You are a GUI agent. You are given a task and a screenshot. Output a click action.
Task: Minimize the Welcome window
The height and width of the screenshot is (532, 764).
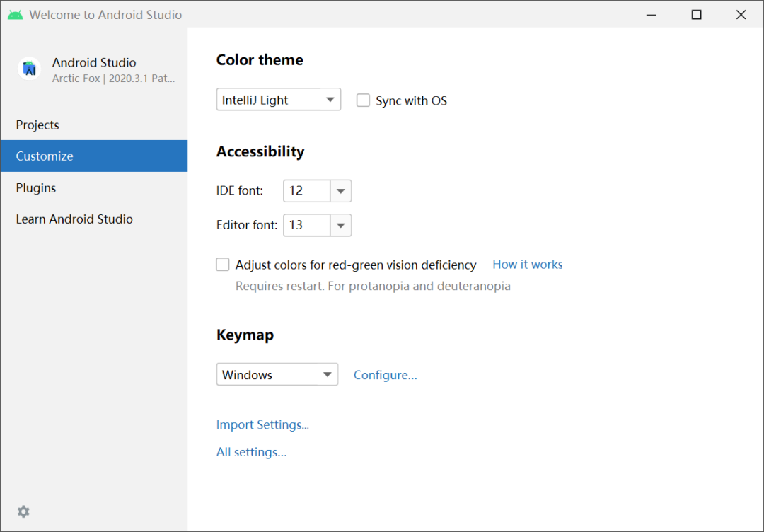[652, 15]
